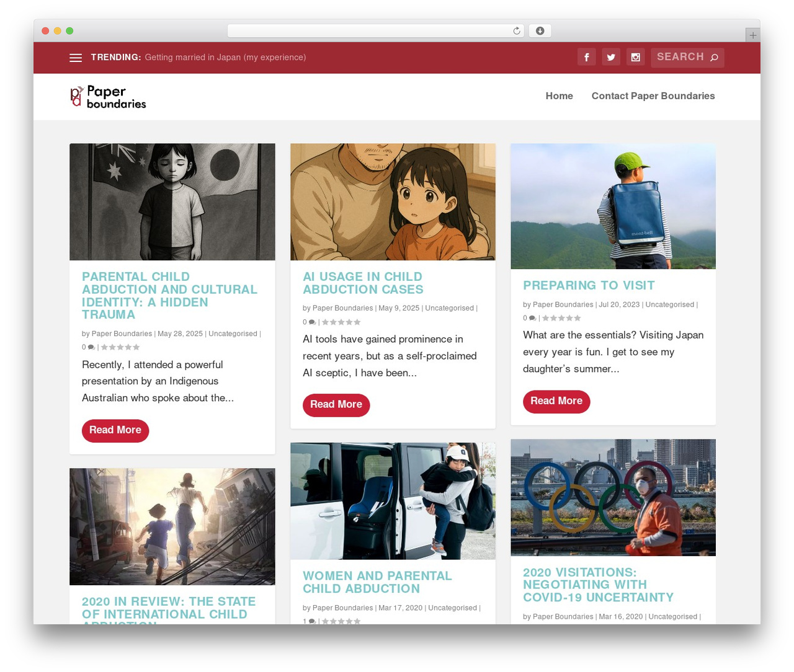Open title 'Parental Child Abduction and Cultural Identity'
This screenshot has height=672, width=794.
pyautogui.click(x=169, y=296)
